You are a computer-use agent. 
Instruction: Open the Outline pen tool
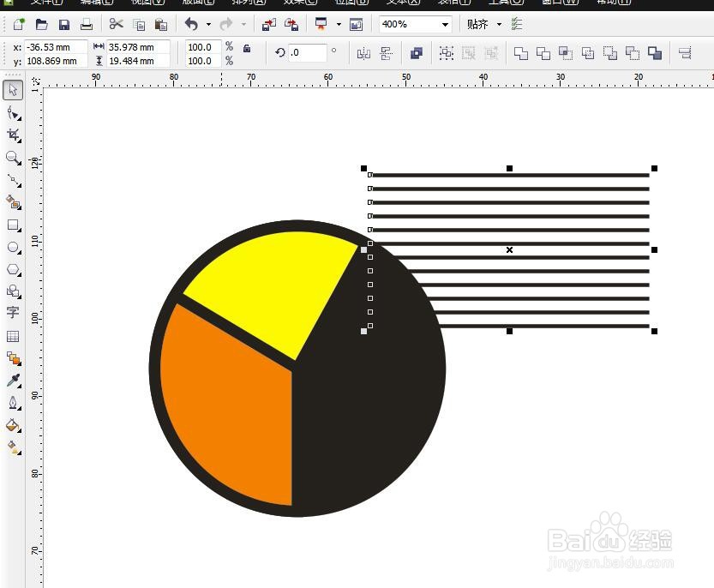click(x=13, y=403)
